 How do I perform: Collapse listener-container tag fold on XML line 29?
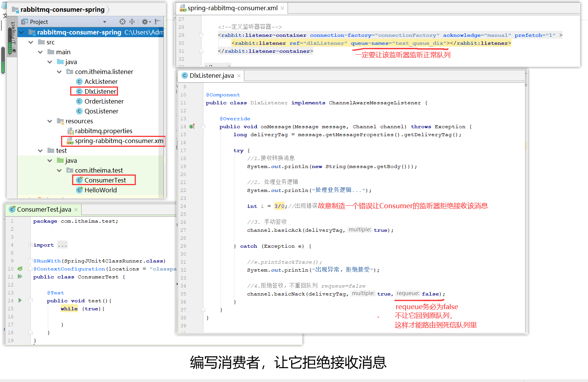(201, 35)
